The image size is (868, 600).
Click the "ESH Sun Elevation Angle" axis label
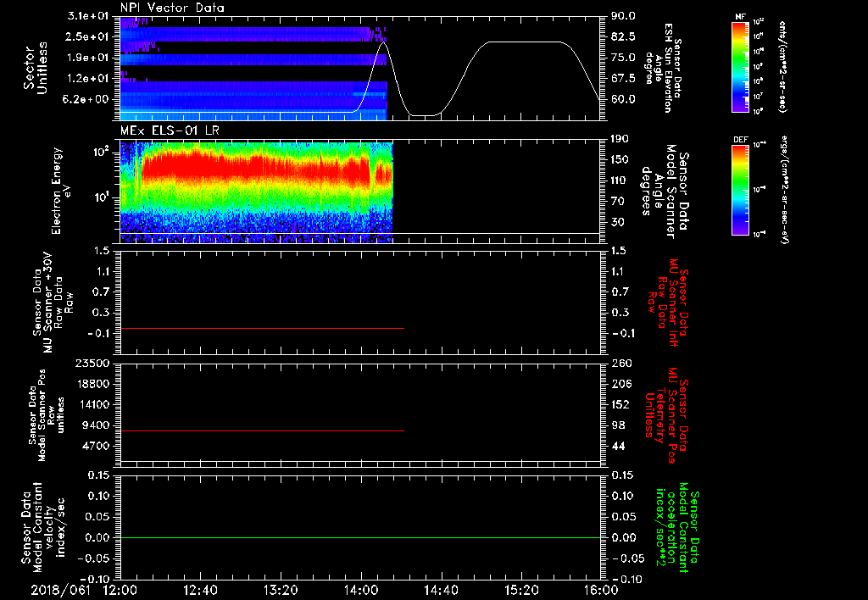663,68
